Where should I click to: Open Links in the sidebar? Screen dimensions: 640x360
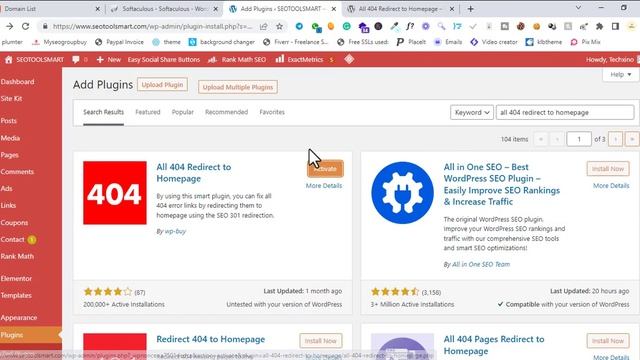(x=8, y=205)
